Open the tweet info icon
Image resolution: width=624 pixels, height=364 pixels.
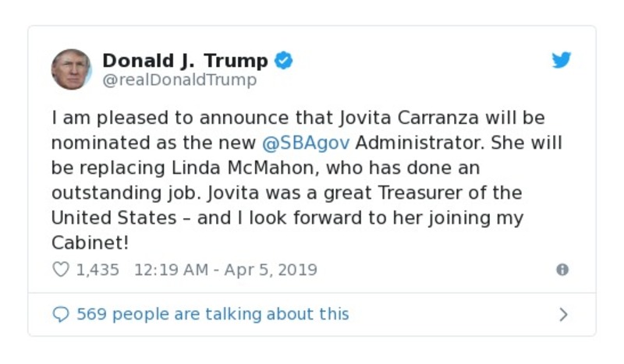pyautogui.click(x=562, y=270)
